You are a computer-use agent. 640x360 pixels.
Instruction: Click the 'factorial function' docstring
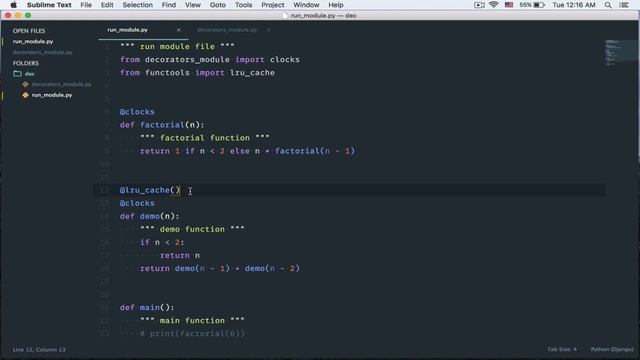(205, 138)
